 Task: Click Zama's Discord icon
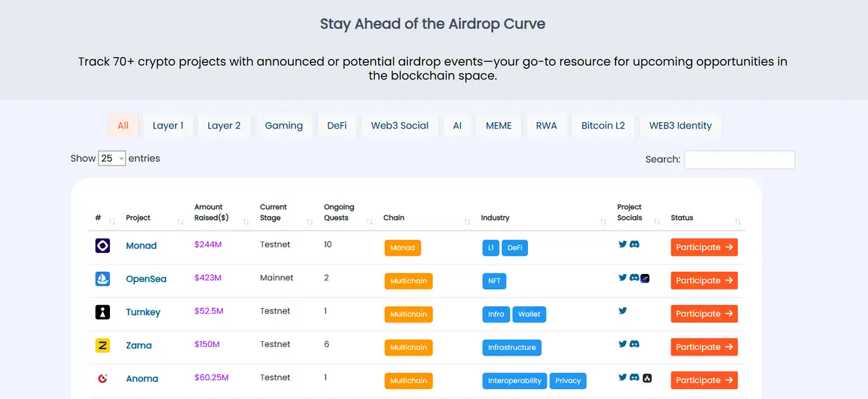pos(634,344)
